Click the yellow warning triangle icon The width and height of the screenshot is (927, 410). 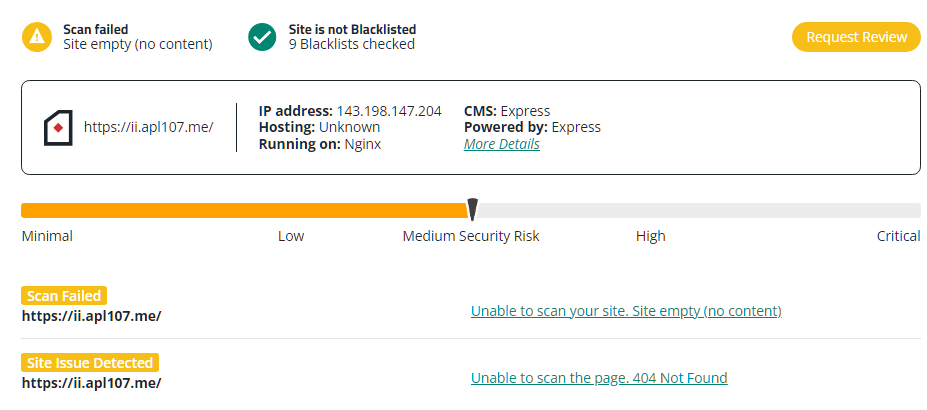(x=37, y=37)
